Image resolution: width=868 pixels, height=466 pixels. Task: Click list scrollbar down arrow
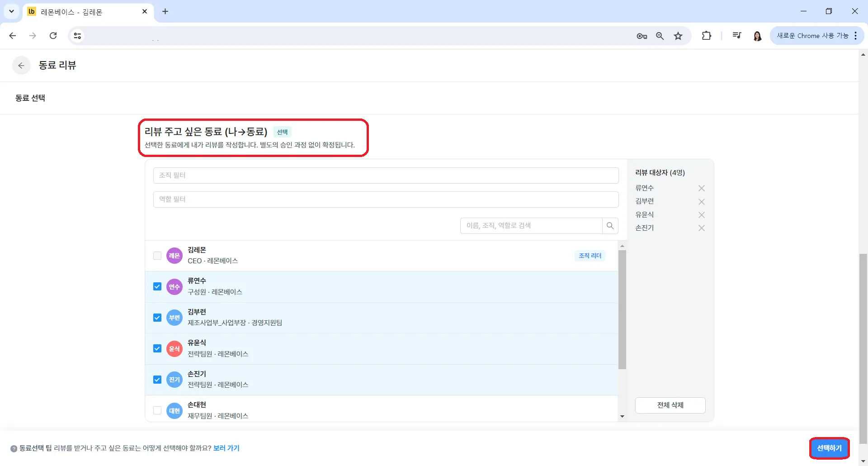pos(623,417)
